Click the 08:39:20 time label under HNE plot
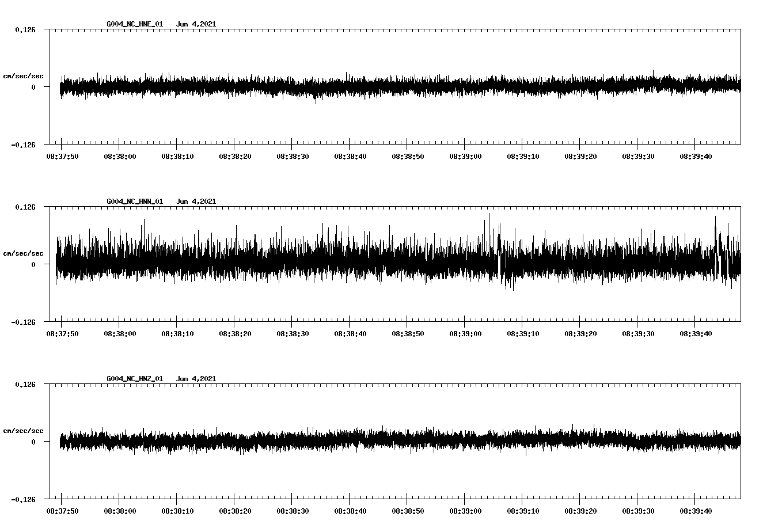 (580, 157)
